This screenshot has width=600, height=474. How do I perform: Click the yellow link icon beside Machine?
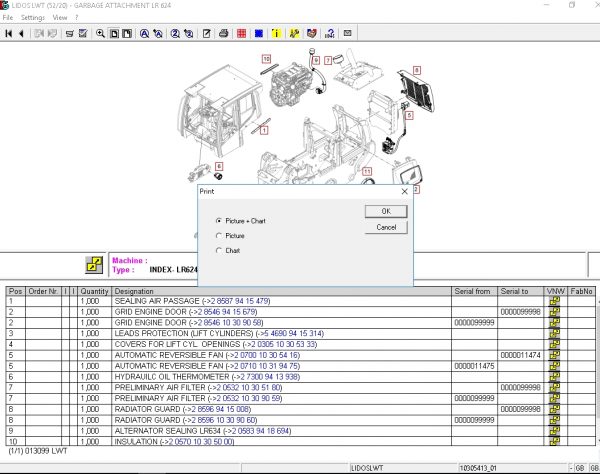point(94,265)
